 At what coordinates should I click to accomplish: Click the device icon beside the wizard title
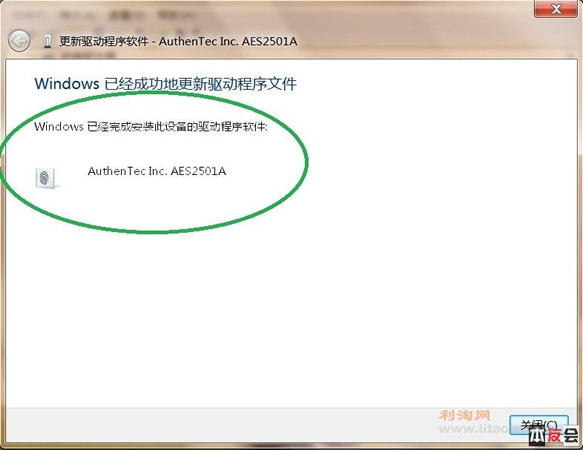47,41
